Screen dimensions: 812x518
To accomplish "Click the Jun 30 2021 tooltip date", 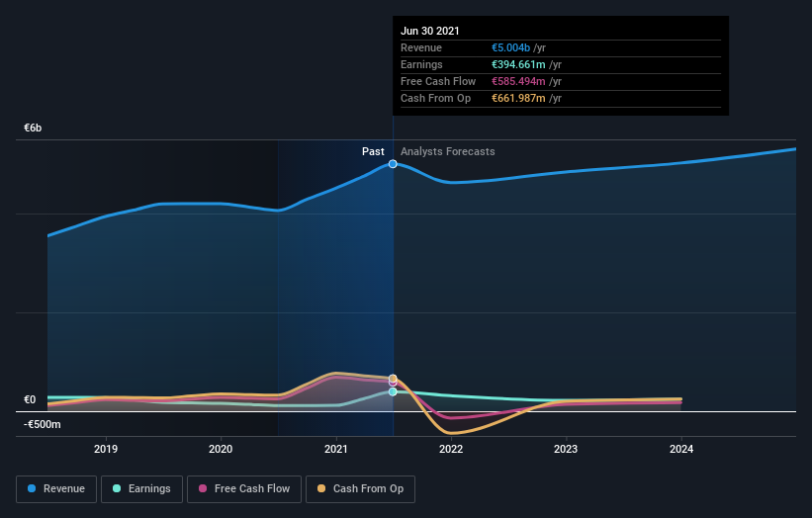I will tap(430, 31).
